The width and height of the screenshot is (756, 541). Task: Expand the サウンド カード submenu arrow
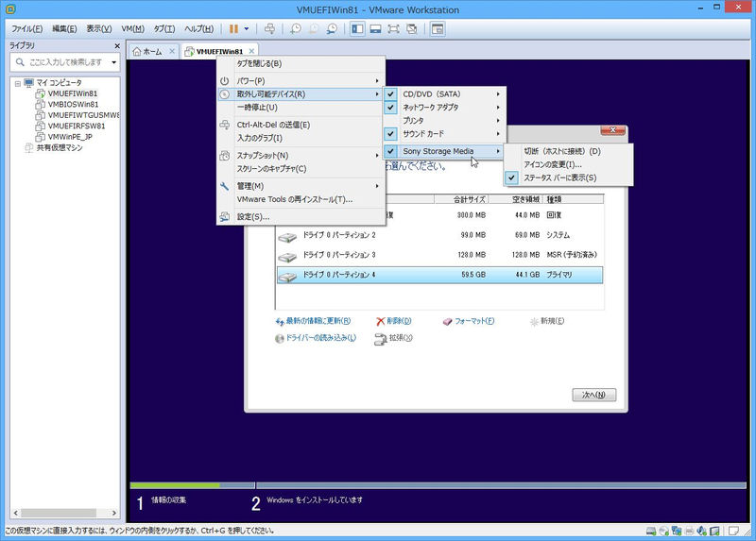(x=498, y=134)
